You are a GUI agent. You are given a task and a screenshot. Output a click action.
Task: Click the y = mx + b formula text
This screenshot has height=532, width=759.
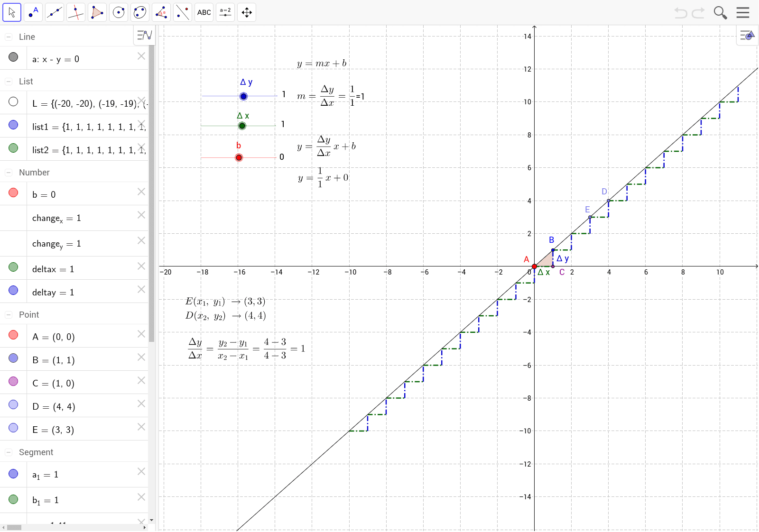(322, 64)
